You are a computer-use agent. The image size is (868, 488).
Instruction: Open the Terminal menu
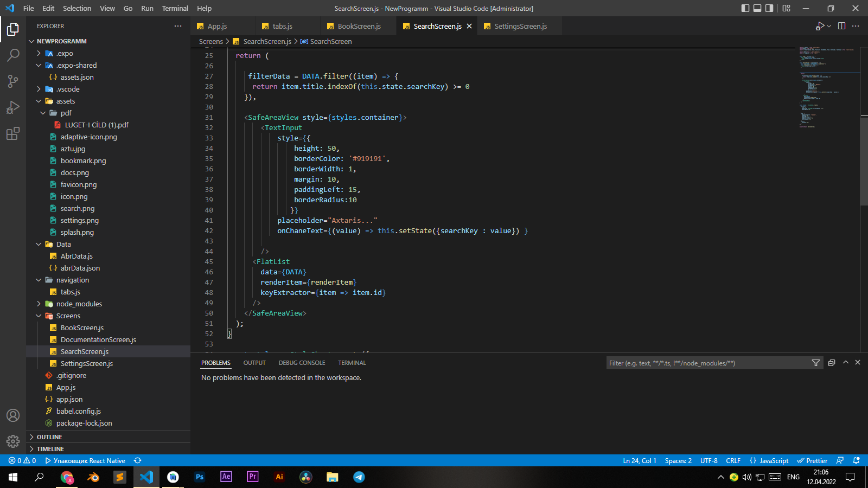coord(175,8)
